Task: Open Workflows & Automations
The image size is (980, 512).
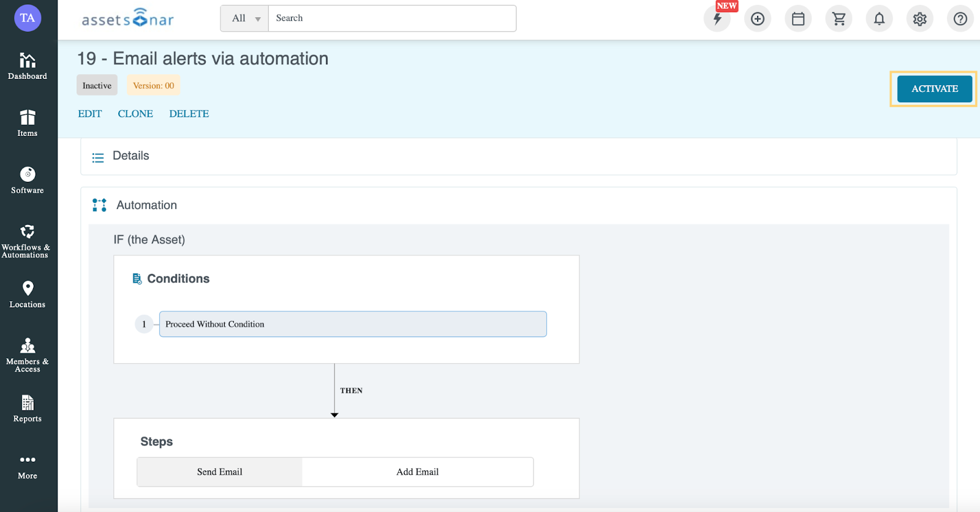Action: coord(28,241)
